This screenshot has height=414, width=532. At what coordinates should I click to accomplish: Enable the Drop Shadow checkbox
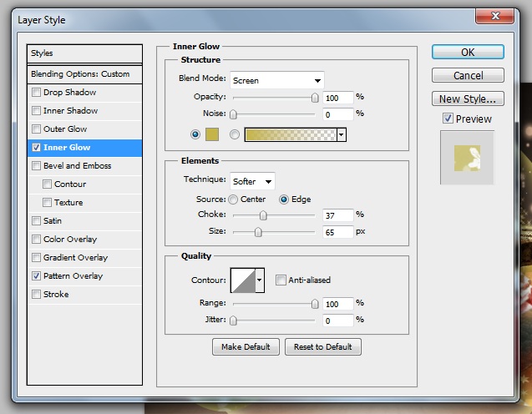coord(36,92)
